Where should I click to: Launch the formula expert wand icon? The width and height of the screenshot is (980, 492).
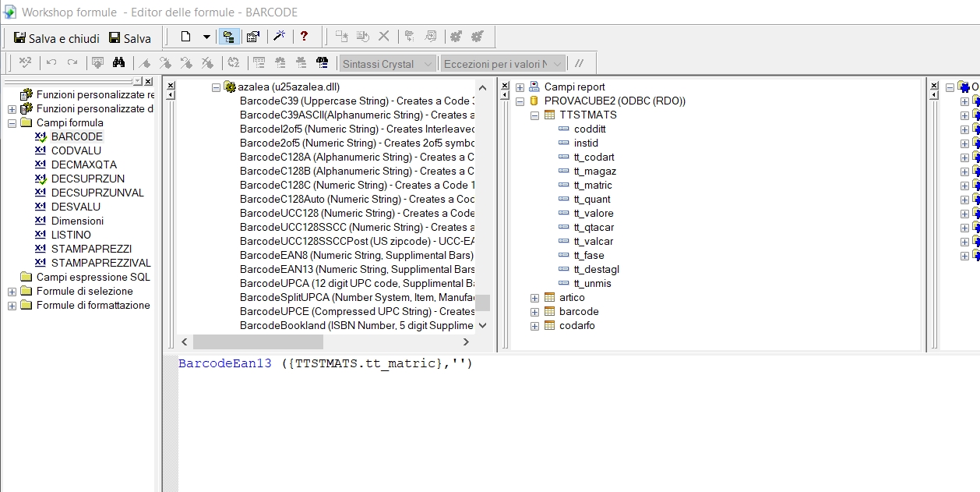[x=278, y=37]
